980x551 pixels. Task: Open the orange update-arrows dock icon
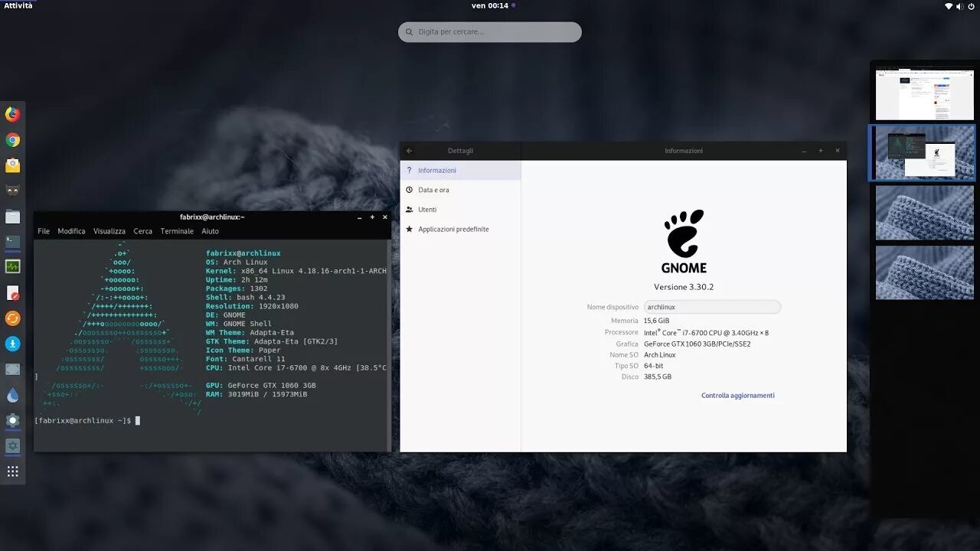pyautogui.click(x=12, y=318)
